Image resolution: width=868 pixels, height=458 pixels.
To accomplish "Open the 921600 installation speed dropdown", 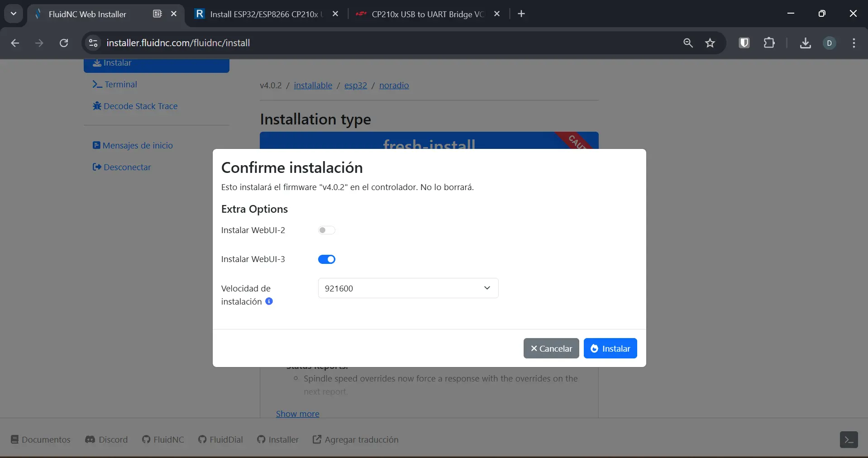I will [407, 288].
